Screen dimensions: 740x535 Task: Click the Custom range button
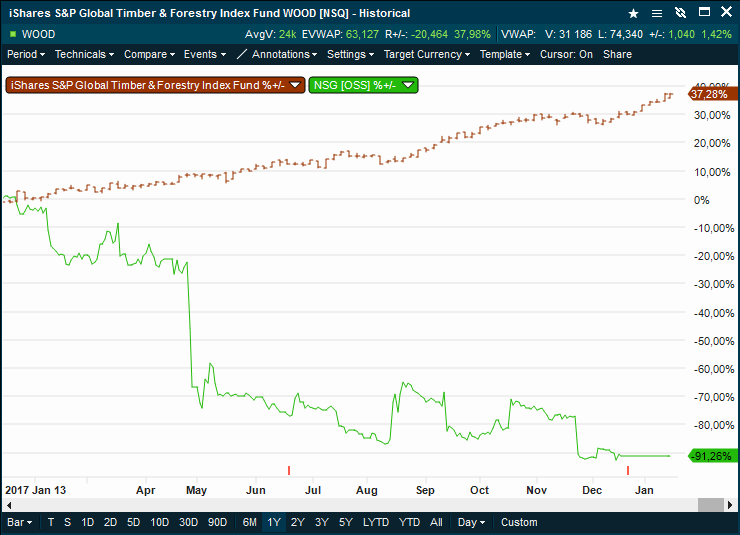519,522
